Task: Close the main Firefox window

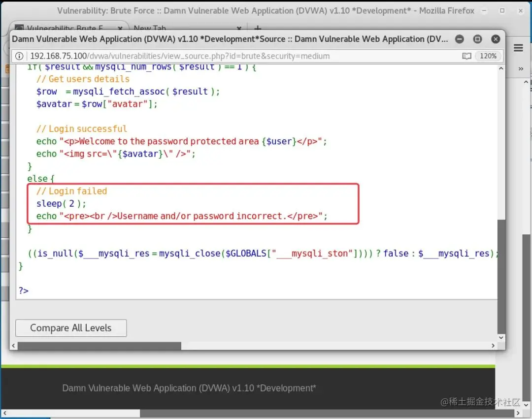Action: pyautogui.click(x=521, y=11)
